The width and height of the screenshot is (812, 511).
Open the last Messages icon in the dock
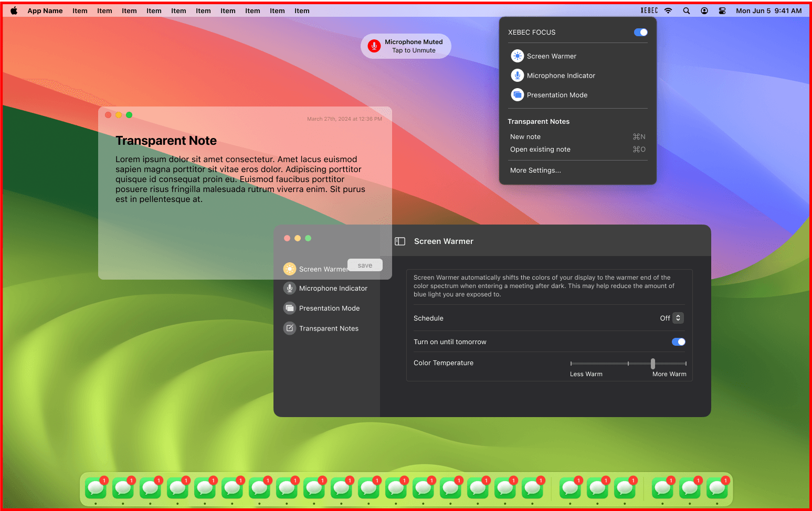click(x=717, y=488)
